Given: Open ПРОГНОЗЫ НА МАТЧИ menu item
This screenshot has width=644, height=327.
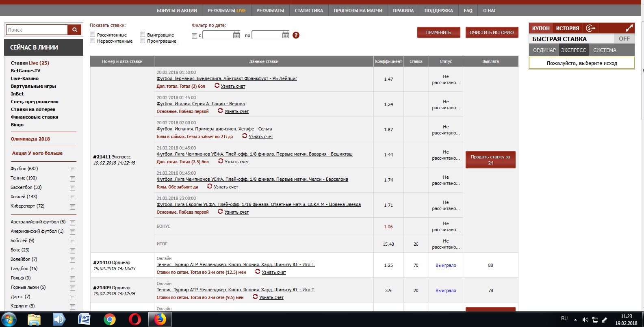Looking at the screenshot, I should point(358,11).
